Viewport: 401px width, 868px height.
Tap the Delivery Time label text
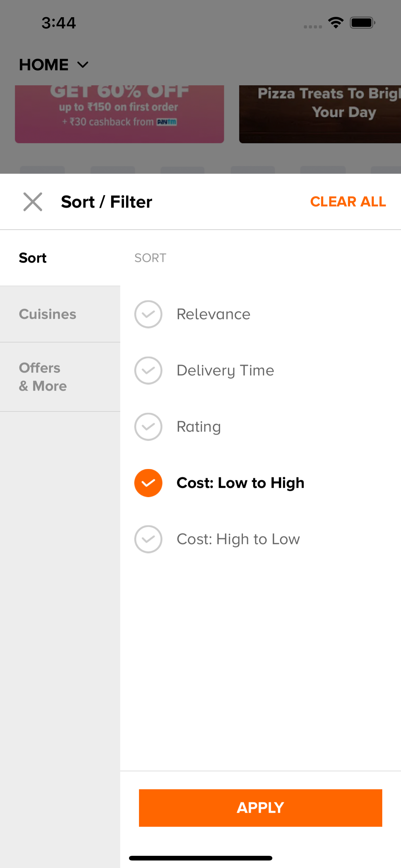(x=225, y=370)
